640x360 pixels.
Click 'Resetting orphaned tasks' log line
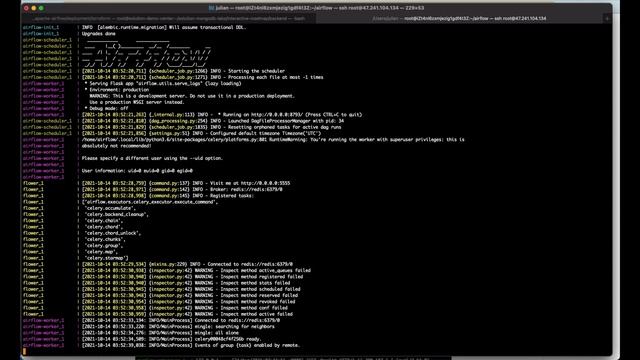pos(211,127)
